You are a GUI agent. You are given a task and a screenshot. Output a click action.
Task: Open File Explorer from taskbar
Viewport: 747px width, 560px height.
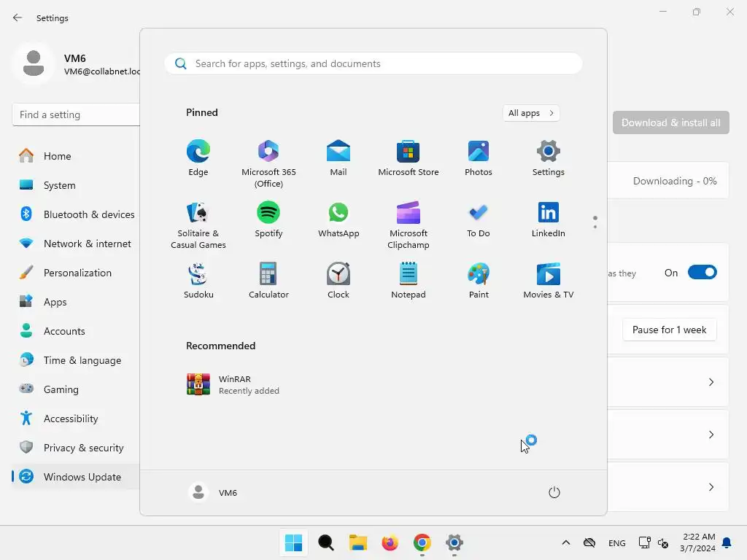[357, 542]
